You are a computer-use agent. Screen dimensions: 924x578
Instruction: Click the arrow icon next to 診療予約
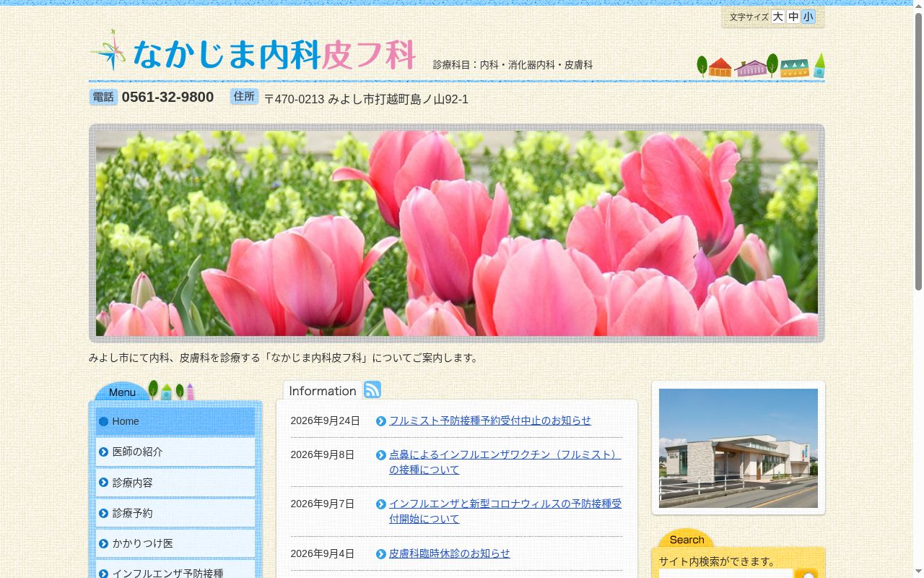pyautogui.click(x=103, y=513)
